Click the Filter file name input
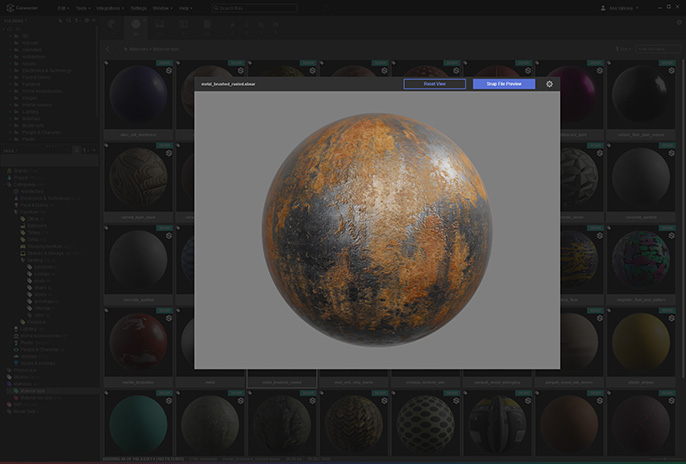Screen dimensions: 686x464 point(658,49)
